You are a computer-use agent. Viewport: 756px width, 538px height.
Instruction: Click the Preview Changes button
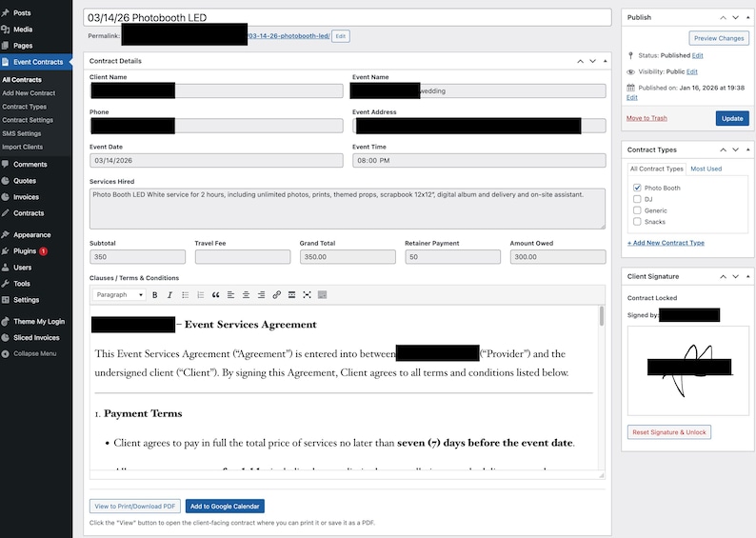719,38
